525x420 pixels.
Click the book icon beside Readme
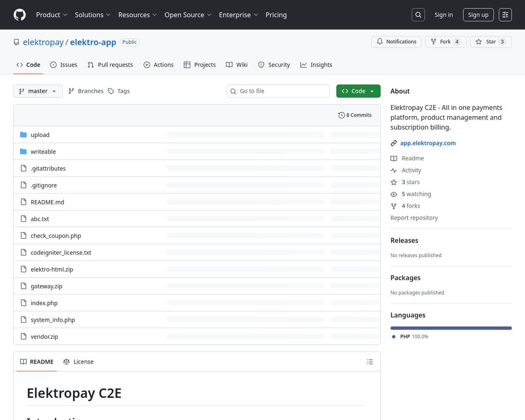point(394,158)
